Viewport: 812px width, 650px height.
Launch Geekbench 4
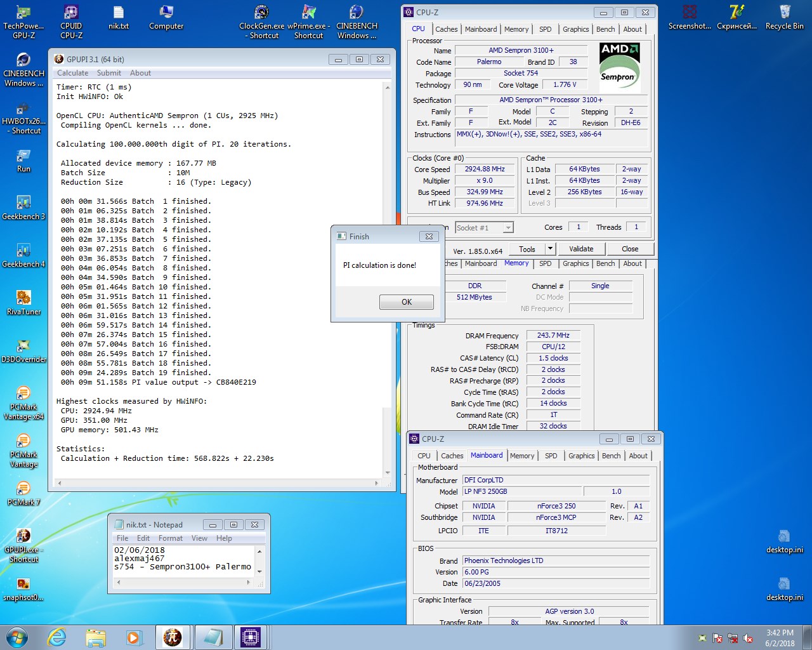23,255
